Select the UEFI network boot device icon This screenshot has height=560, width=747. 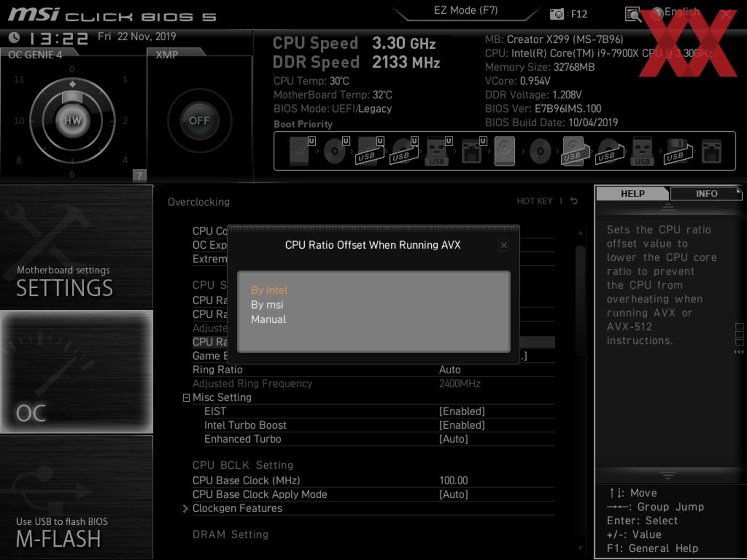click(473, 151)
